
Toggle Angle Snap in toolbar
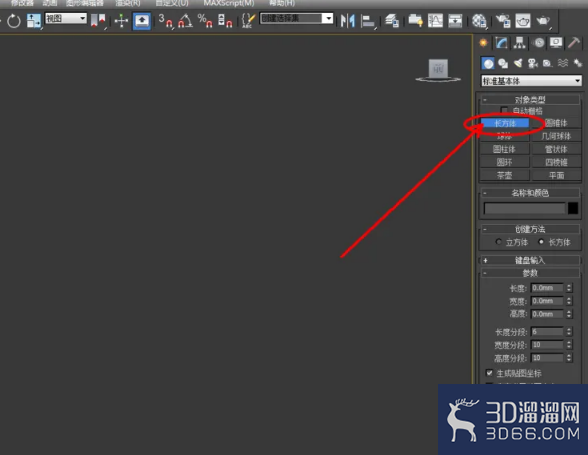point(185,21)
